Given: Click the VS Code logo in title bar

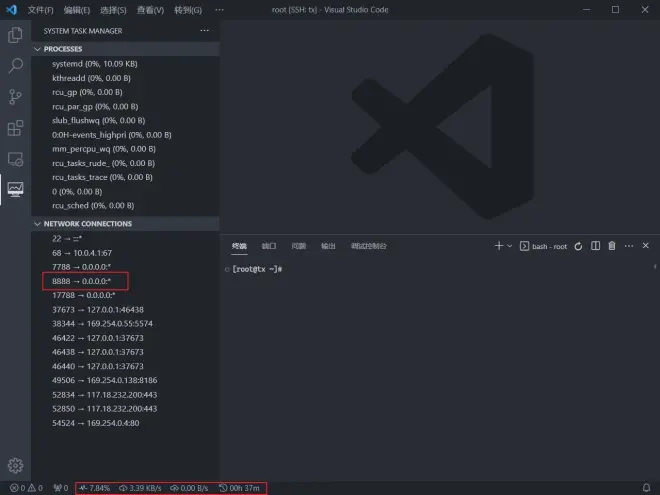Looking at the screenshot, I should [x=11, y=10].
